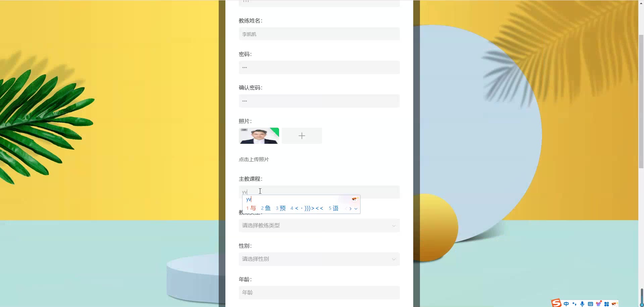Image resolution: width=644 pixels, height=307 pixels.
Task: Click the '点击上传照片' hint text
Action: pyautogui.click(x=254, y=160)
